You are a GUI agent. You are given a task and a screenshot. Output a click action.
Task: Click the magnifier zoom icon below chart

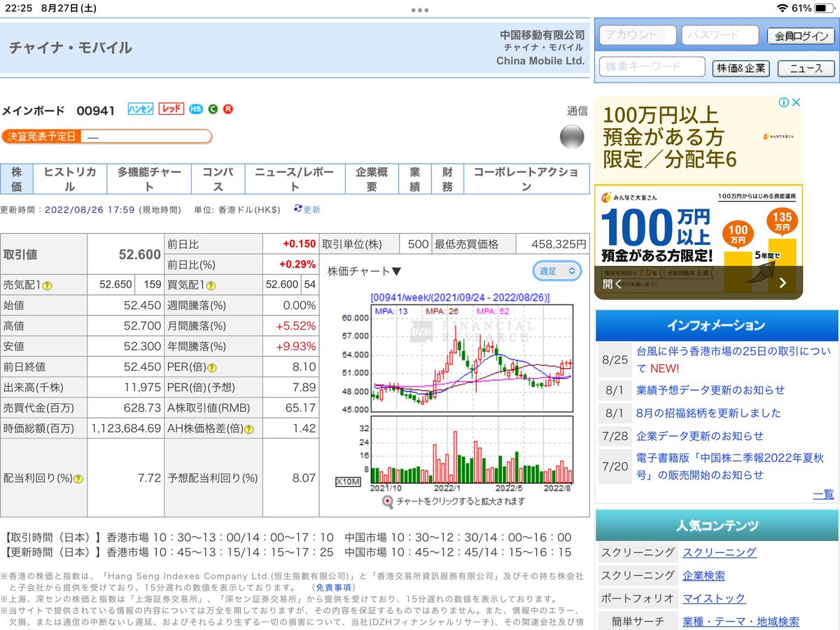point(388,501)
